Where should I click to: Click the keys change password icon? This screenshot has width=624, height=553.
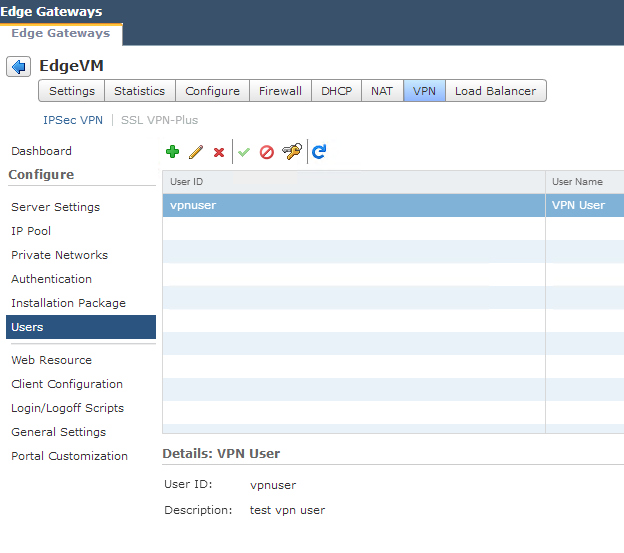click(292, 152)
